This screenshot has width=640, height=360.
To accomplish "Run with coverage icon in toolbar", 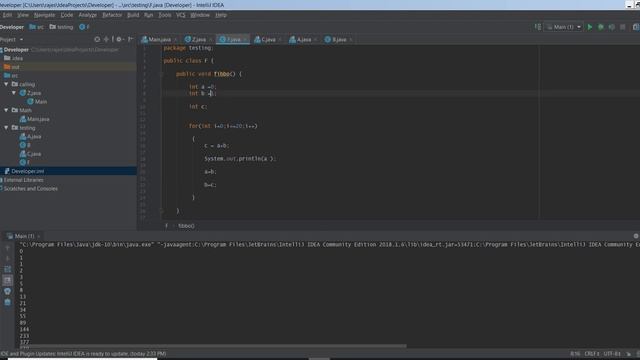I will (611, 27).
